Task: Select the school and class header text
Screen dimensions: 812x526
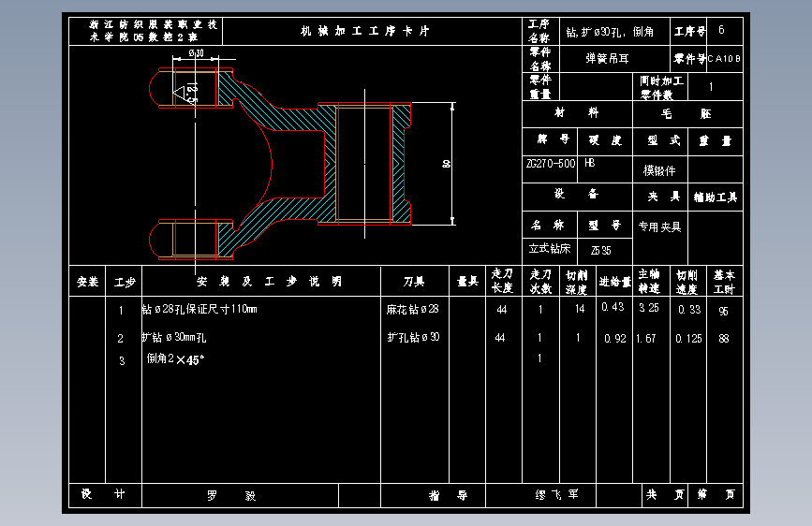Action: pyautogui.click(x=153, y=31)
